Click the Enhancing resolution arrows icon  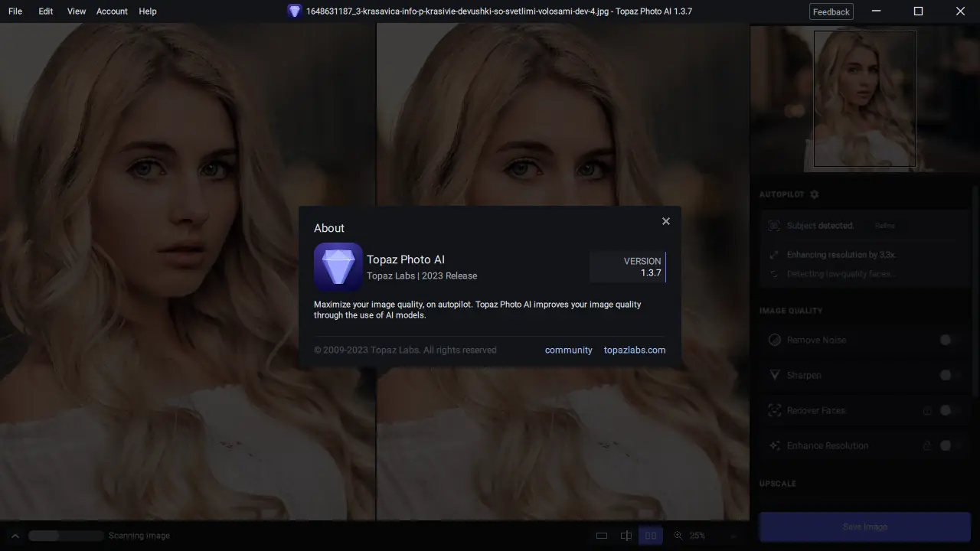point(773,255)
